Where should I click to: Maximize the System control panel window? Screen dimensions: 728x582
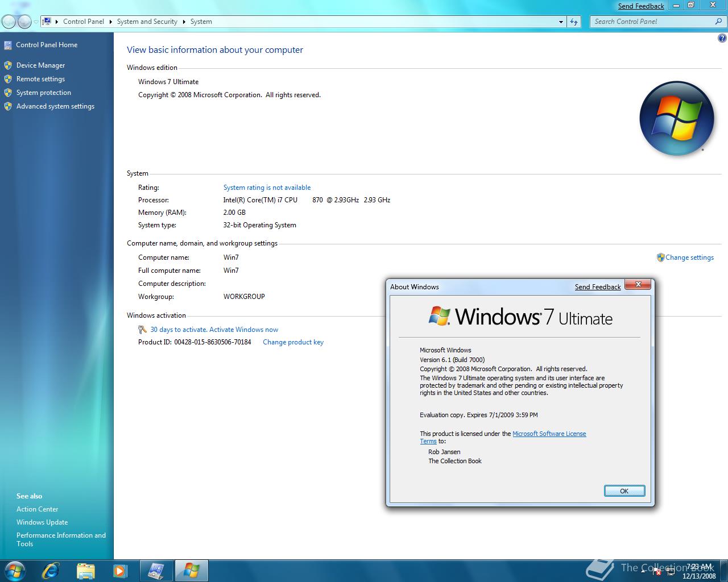point(691,5)
